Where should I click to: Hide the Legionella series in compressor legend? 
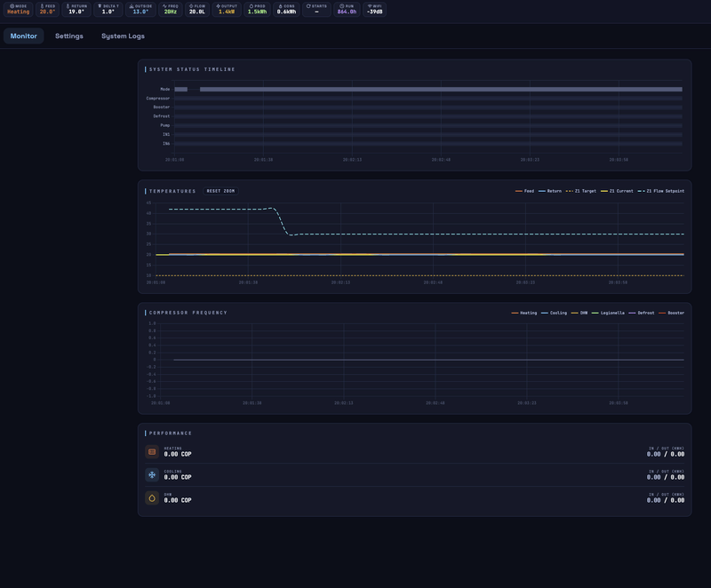point(608,313)
